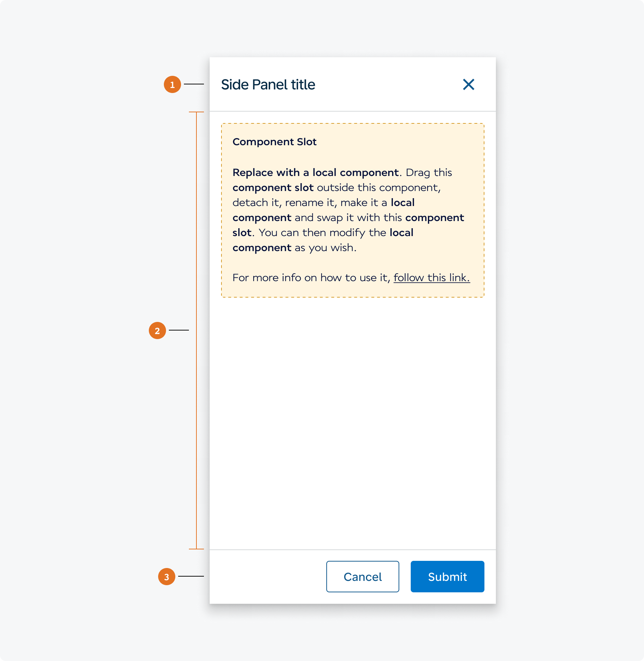Click the connector line next to marker 3
Image resolution: width=644 pixels, height=661 pixels.
[x=191, y=576]
